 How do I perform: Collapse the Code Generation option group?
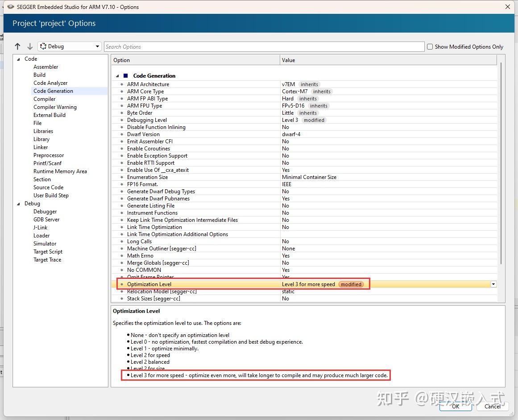(117, 76)
